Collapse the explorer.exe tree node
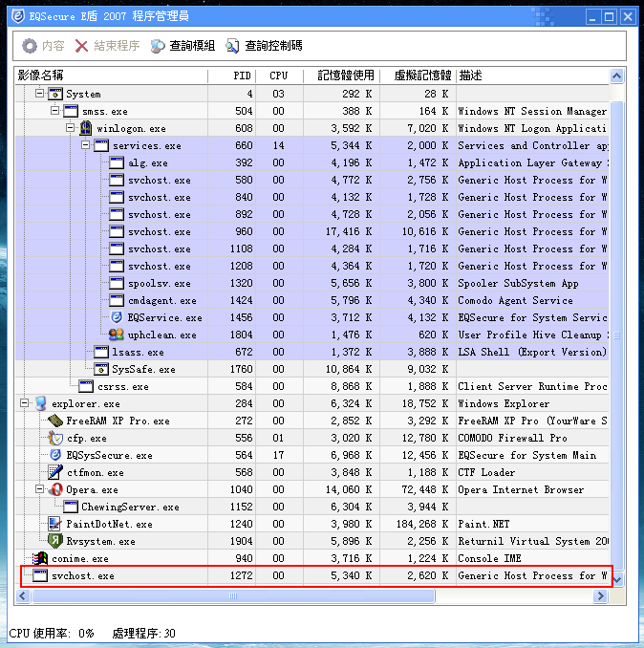The width and height of the screenshot is (644, 648). (x=25, y=403)
